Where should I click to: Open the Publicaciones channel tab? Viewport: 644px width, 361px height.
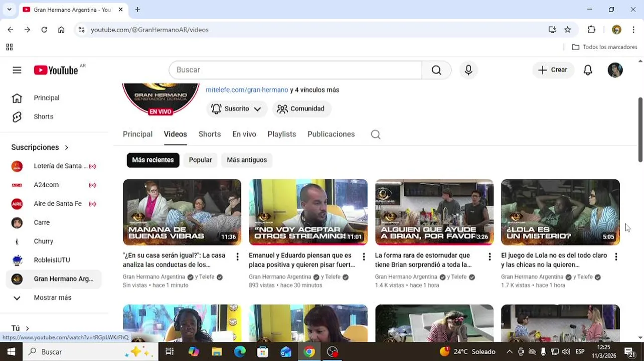tap(331, 134)
